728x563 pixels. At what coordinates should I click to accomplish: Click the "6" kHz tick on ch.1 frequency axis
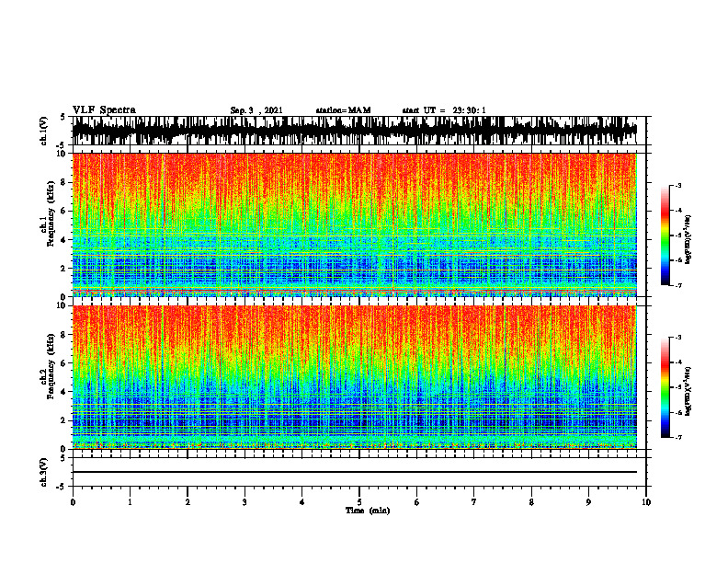63,212
